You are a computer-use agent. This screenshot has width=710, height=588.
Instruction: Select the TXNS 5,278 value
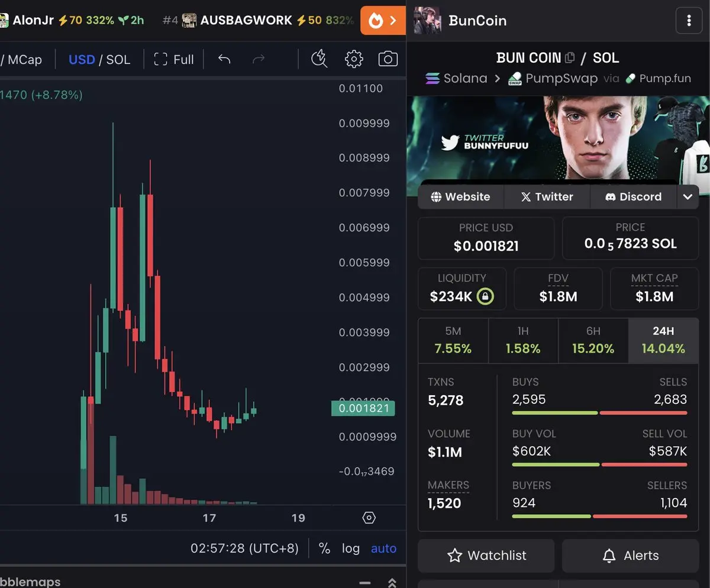click(446, 400)
